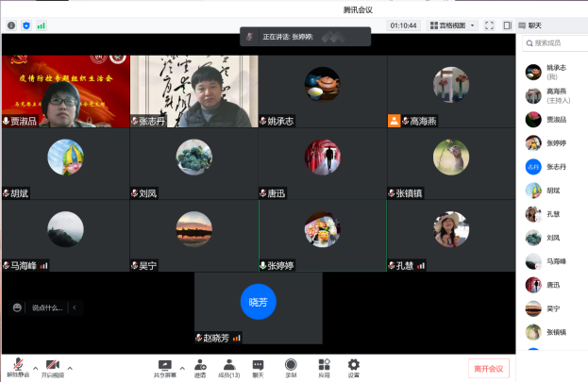Enter fullscreen mode using top bar icon
Image resolution: width=588 pixels, height=382 pixels.
pos(489,25)
